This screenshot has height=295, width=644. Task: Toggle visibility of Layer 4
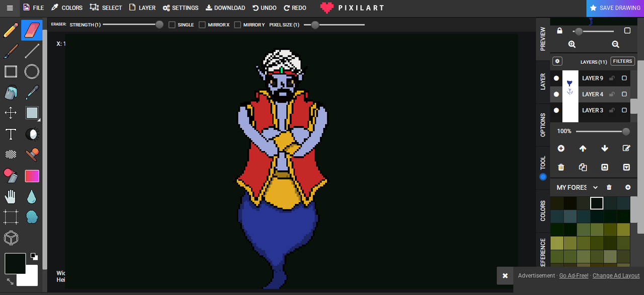click(556, 94)
